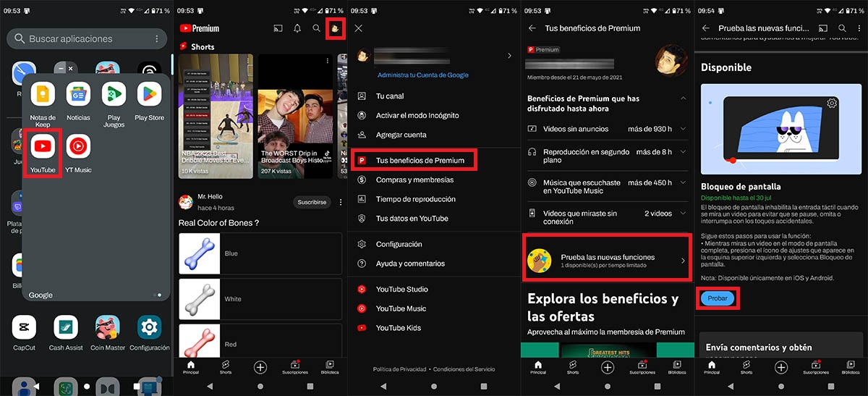Open the NBA2K23 Best Dribble Moves short

click(216, 116)
